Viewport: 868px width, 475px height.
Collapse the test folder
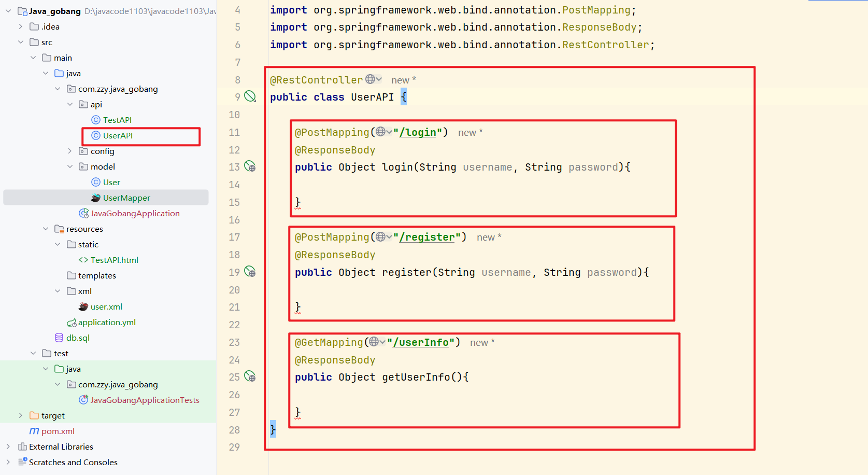pos(33,353)
